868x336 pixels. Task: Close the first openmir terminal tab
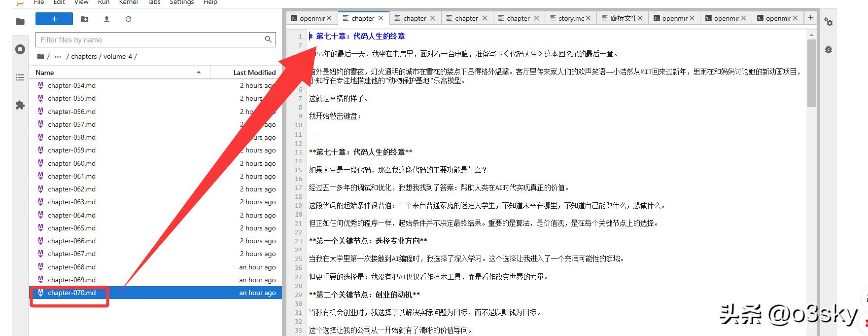pyautogui.click(x=329, y=18)
